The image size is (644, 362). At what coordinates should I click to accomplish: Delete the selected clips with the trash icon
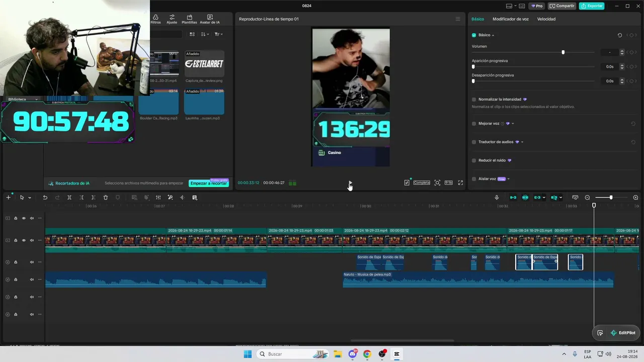[106, 198]
